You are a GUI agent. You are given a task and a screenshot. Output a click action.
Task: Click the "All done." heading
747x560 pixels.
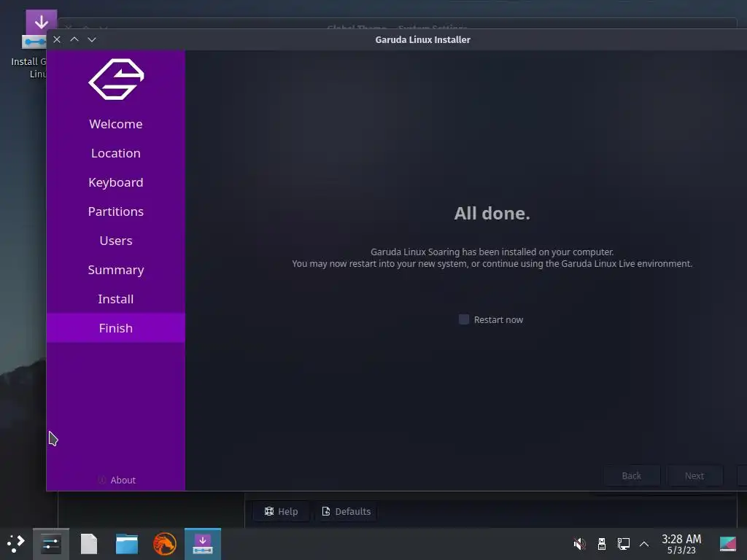point(492,214)
